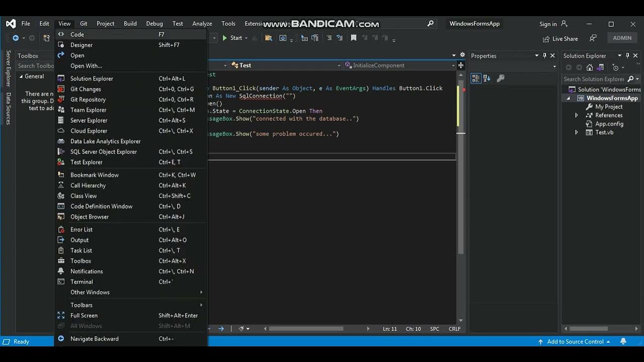
Task: Click the status bar notifications bell
Action: point(623,341)
